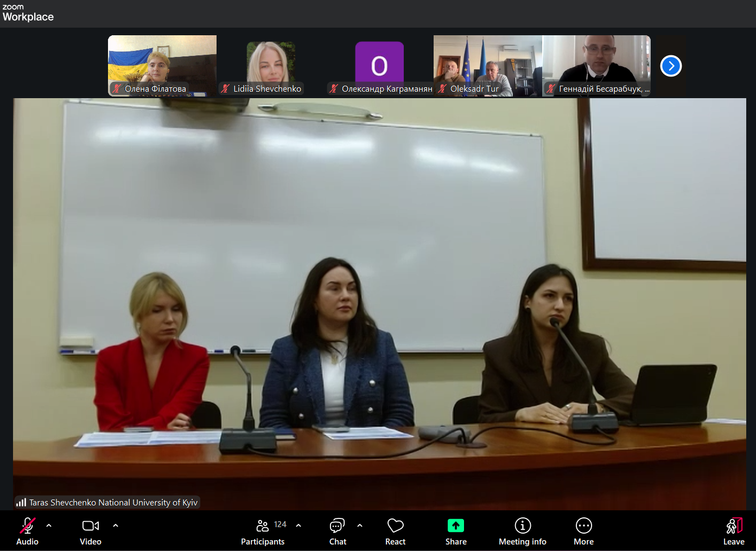The width and height of the screenshot is (756, 551).
Task: Open the Chat icon
Action: [x=337, y=526]
